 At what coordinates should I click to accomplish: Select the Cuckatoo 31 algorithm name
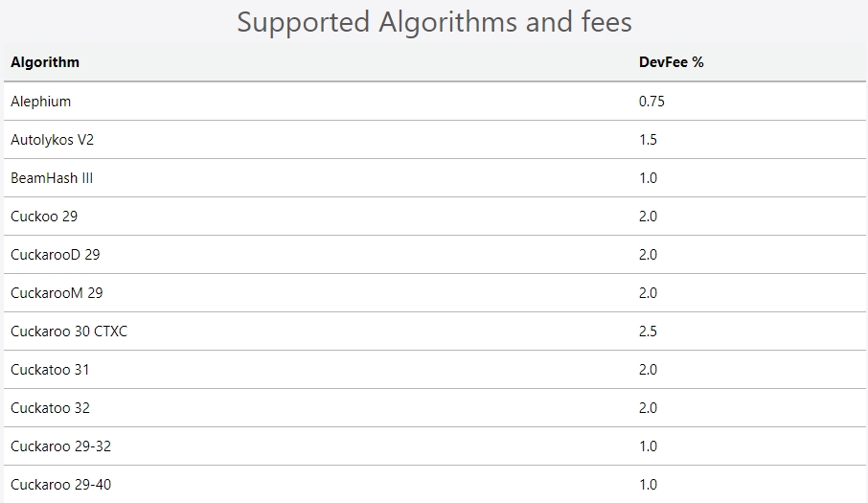[50, 370]
